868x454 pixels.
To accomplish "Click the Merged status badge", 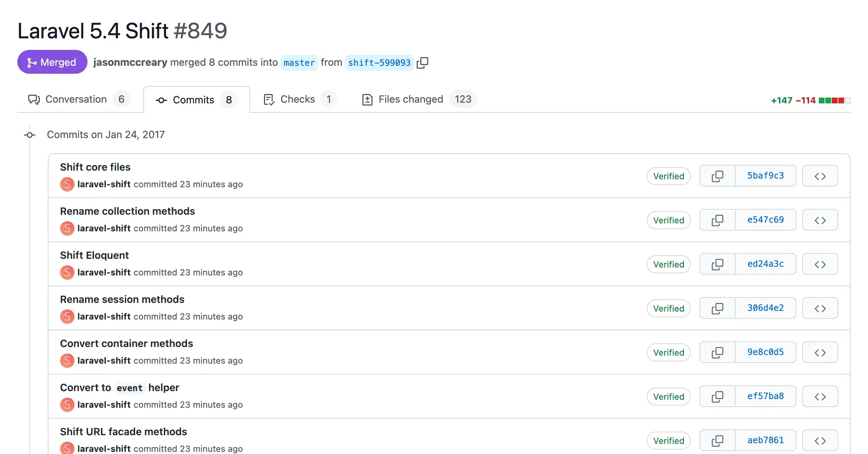I will point(52,62).
